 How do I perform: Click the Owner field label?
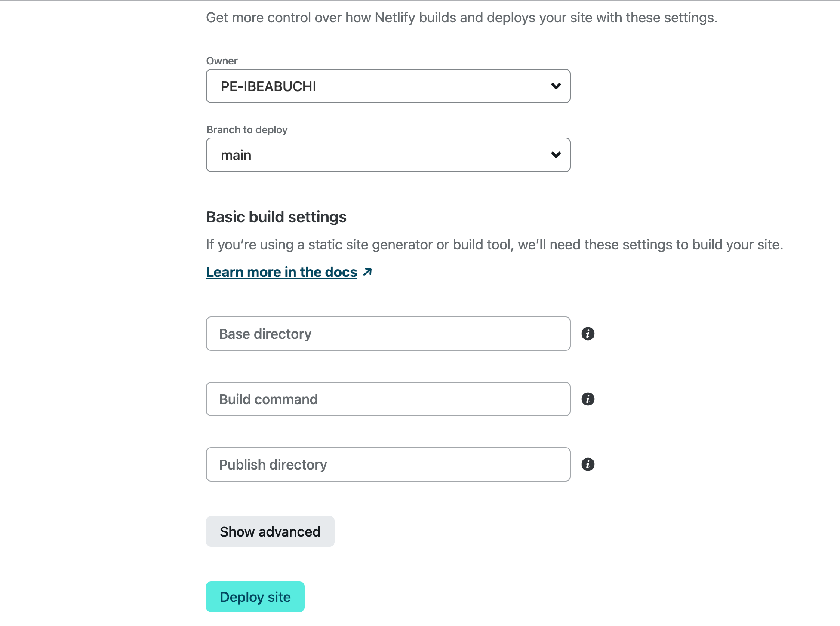pyautogui.click(x=222, y=61)
